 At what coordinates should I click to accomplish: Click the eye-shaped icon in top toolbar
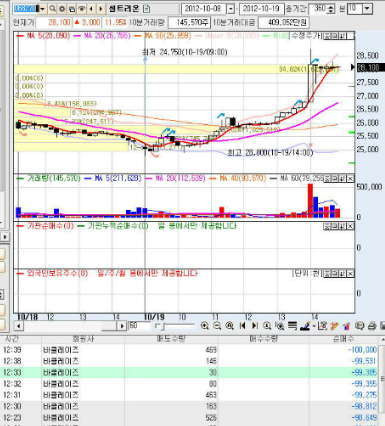click(81, 9)
